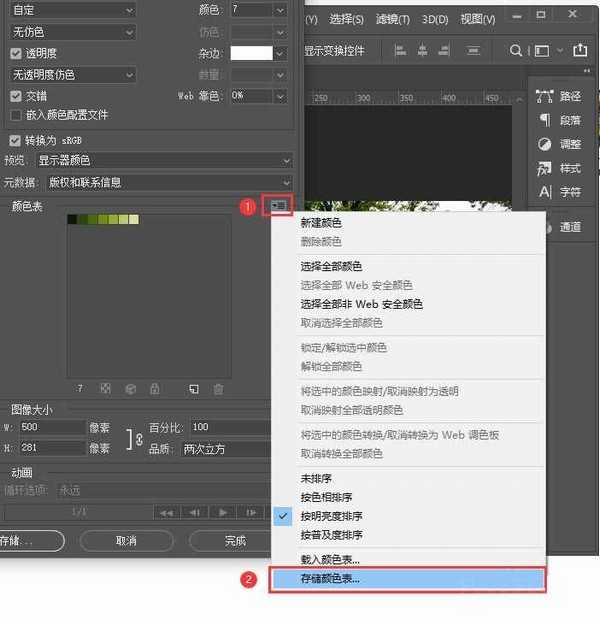Choose 存储颜色表... from the menu

coord(408,579)
